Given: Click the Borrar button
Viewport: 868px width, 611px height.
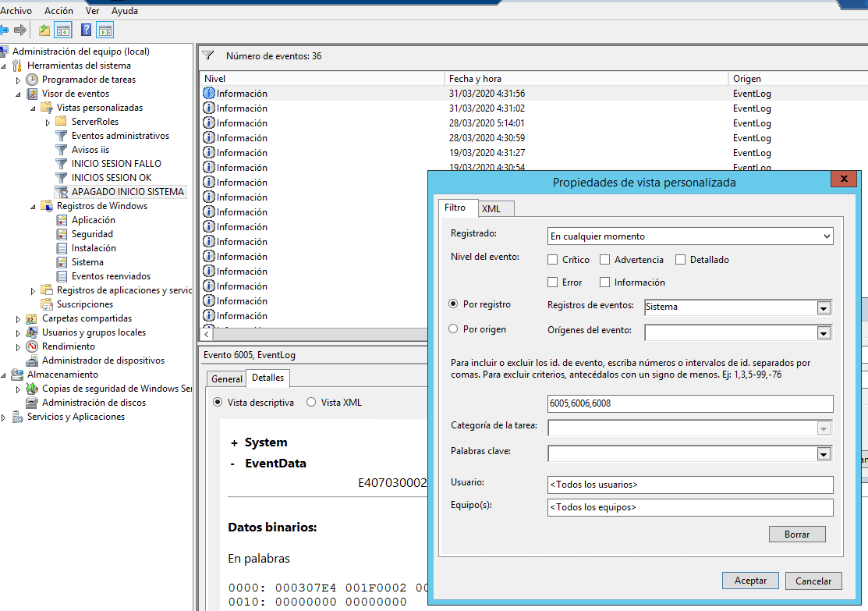Looking at the screenshot, I should [x=796, y=534].
